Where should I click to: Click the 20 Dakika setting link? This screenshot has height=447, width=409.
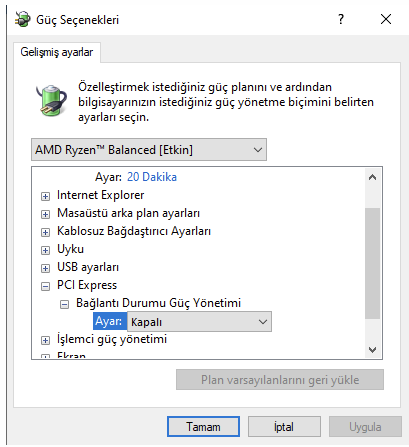coord(152,177)
